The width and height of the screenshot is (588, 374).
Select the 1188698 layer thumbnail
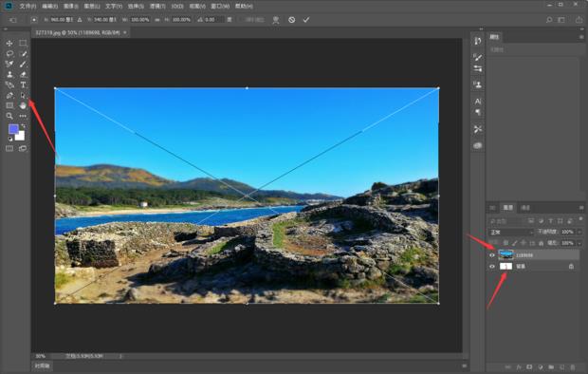click(x=505, y=255)
